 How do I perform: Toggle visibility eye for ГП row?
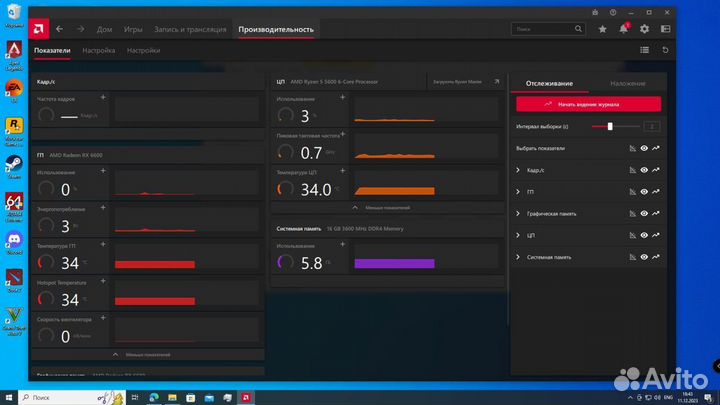[644, 191]
